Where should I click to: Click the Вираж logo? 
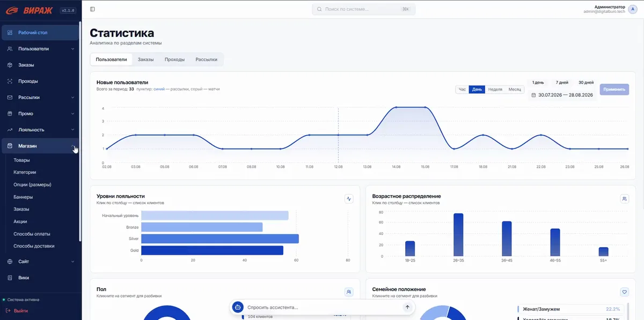[x=28, y=10]
